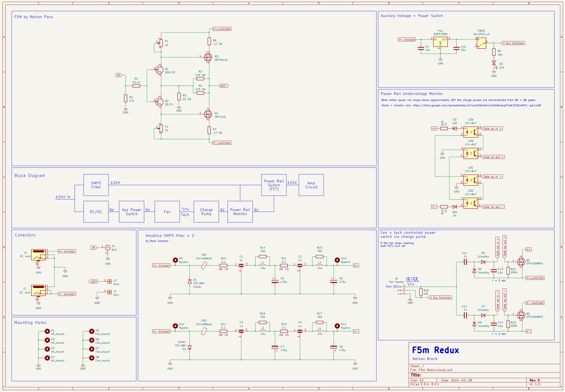Click the Power Rail Monitor block
565x392 pixels.
pyautogui.click(x=240, y=212)
